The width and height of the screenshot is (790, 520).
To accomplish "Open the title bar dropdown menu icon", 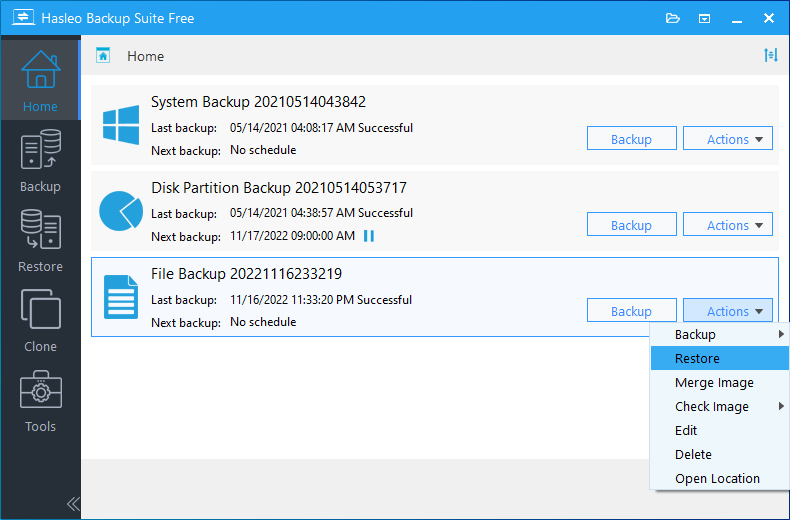I will click(x=704, y=19).
